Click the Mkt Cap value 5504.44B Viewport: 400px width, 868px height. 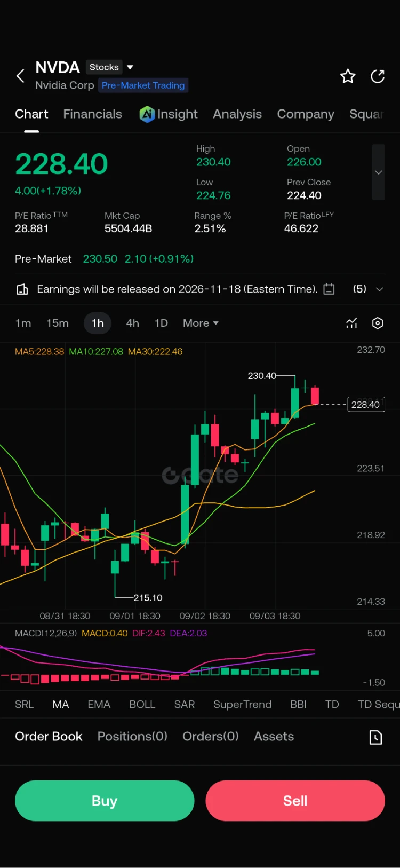[129, 228]
